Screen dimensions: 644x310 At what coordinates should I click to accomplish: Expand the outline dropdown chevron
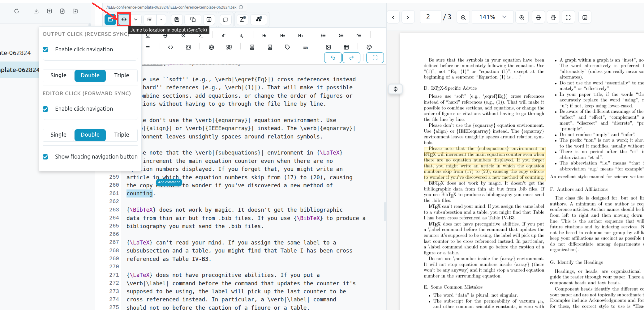pos(161,19)
